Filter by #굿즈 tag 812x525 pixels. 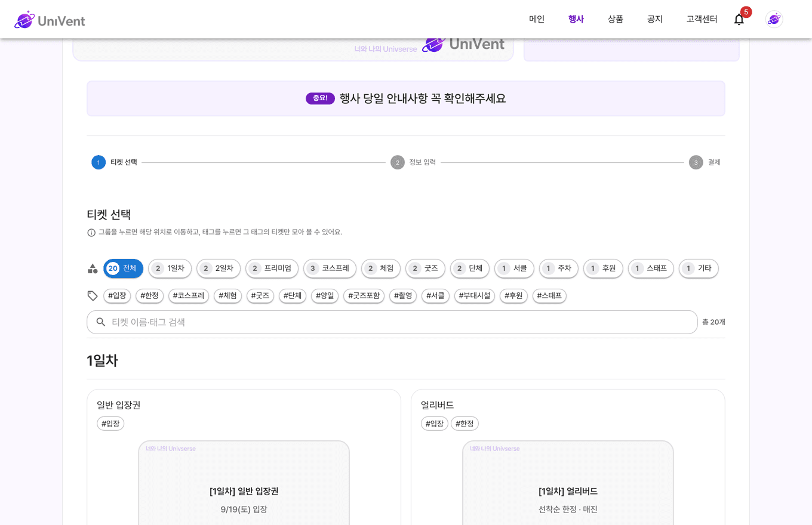(x=260, y=296)
